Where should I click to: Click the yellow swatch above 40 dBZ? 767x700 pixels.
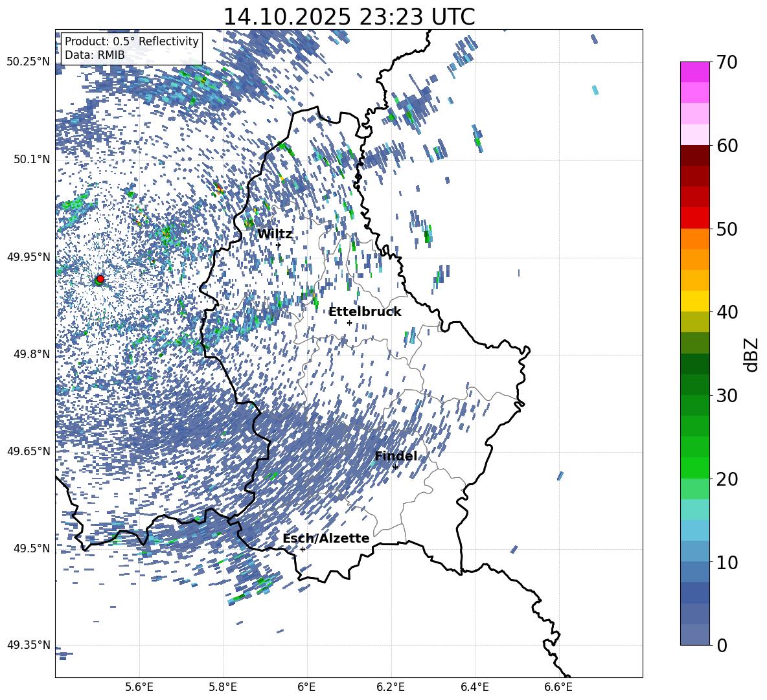(694, 301)
